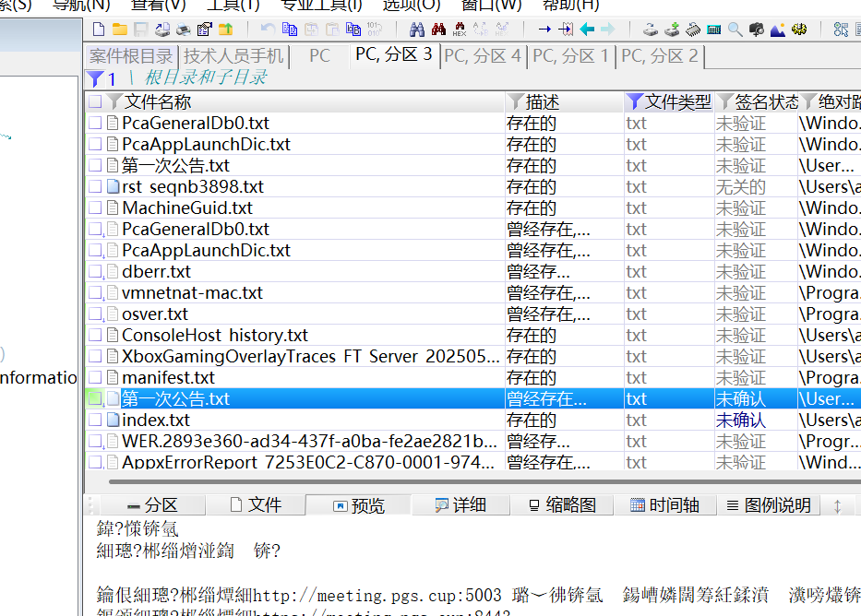The width and height of the screenshot is (861, 616).
Task: Select the WER.2893e360-ad34-437f file row
Action: [472, 441]
